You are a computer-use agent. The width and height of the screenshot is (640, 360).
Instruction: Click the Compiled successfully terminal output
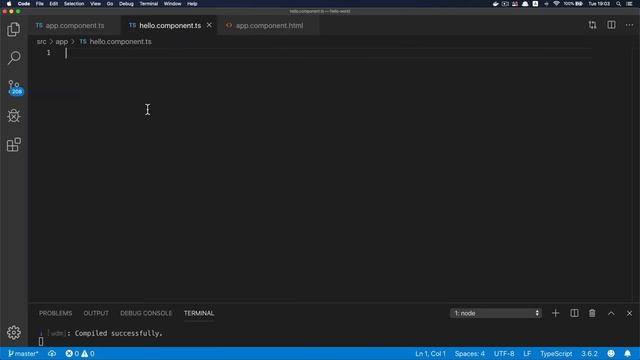118,333
